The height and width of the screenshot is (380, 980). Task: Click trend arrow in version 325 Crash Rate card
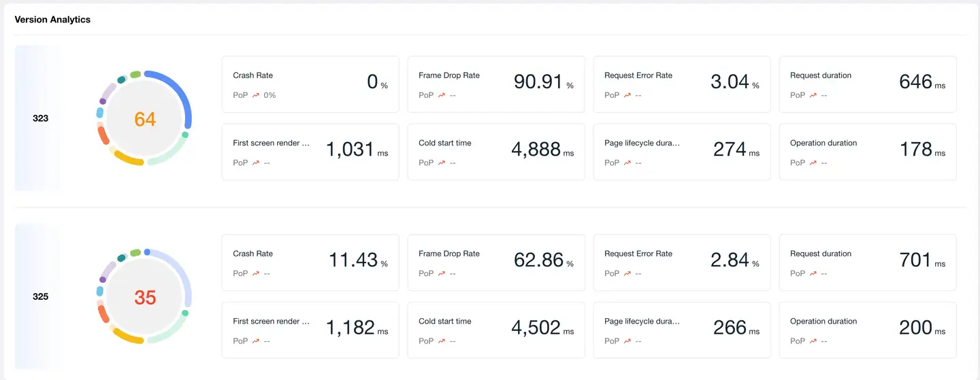tap(256, 273)
